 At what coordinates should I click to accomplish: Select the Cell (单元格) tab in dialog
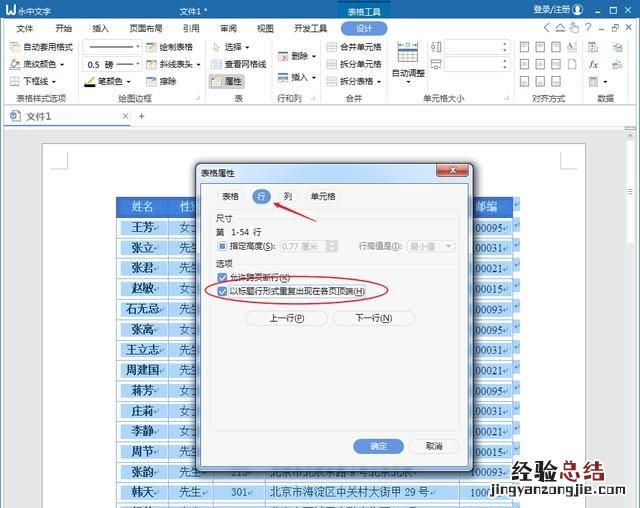pyautogui.click(x=323, y=196)
